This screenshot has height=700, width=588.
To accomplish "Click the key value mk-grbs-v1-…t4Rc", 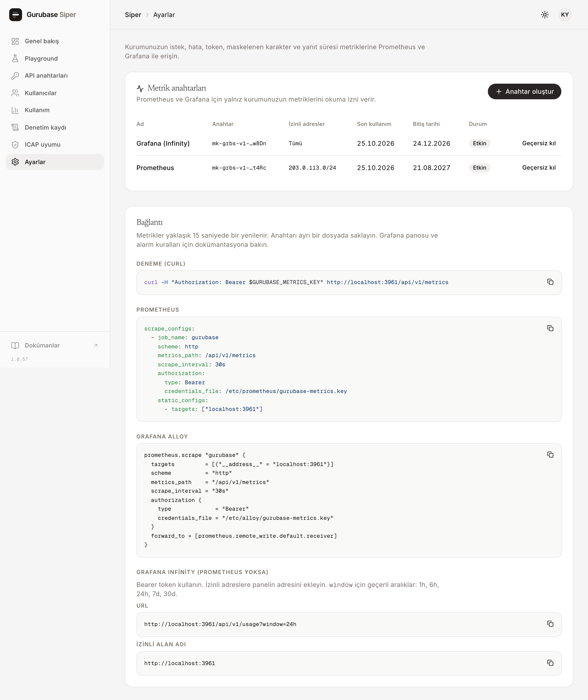I will point(239,168).
